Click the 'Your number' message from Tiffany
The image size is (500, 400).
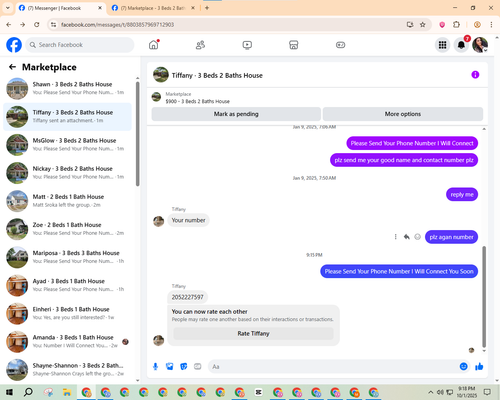(188, 220)
